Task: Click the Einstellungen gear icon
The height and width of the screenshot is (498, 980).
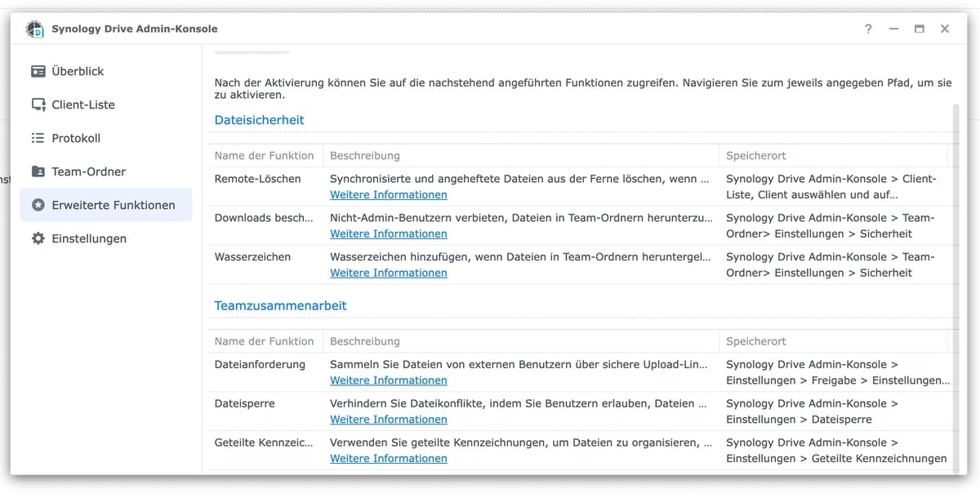Action: point(38,238)
